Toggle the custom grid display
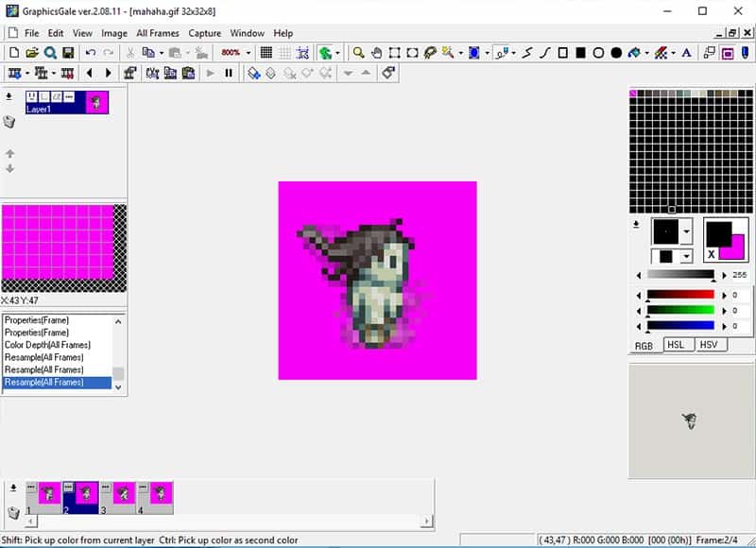The width and height of the screenshot is (756, 548). pos(284,53)
